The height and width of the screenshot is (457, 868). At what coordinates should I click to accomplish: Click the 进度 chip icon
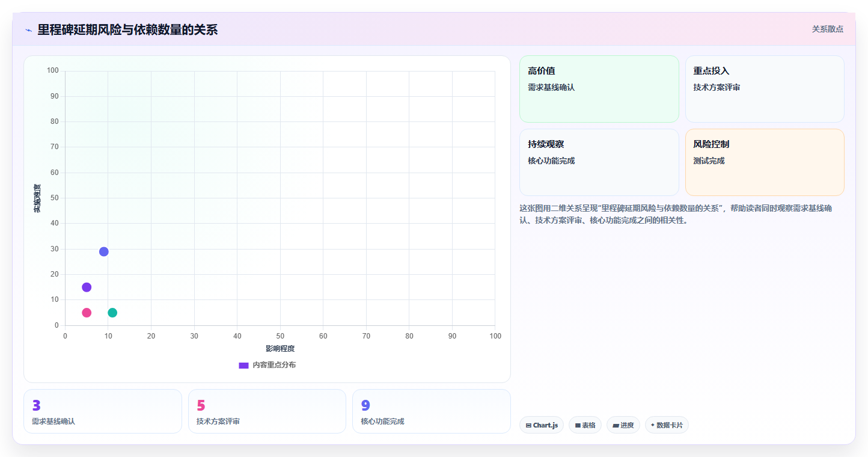point(616,425)
